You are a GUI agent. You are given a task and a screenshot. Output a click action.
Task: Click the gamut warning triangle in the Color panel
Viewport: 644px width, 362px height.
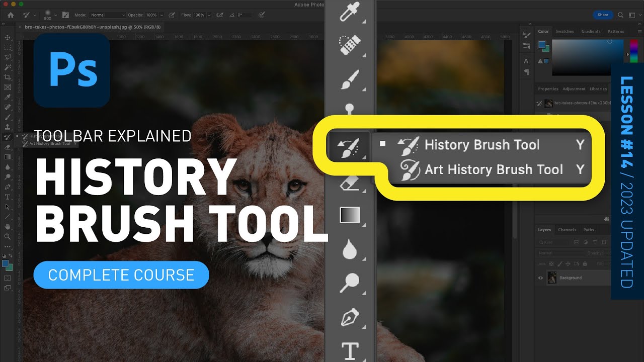tap(540, 61)
